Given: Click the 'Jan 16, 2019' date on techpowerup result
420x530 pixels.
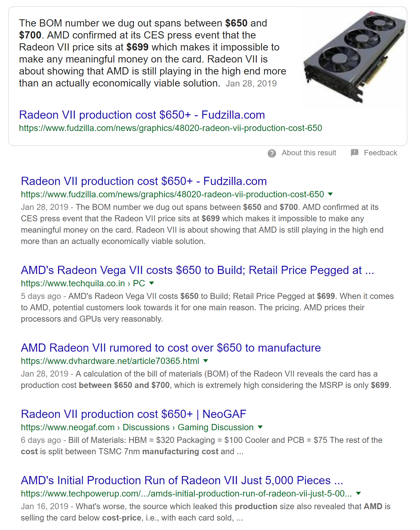Looking at the screenshot, I should 45,507.
